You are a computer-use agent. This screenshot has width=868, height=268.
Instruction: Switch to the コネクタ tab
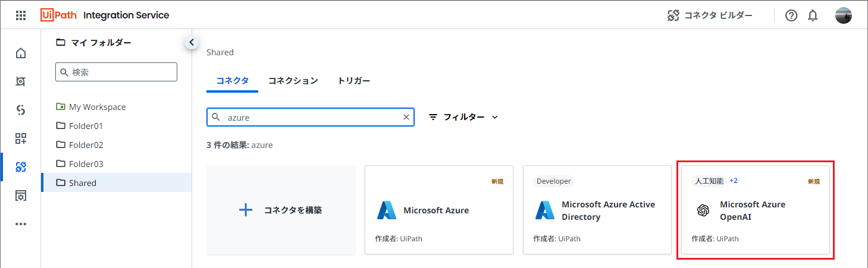coord(232,81)
